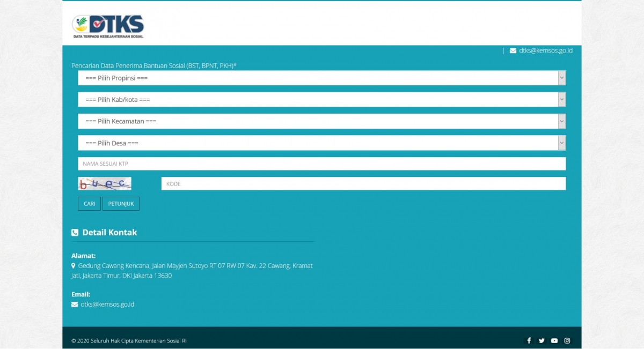
Task: Click the dtks@kemsos.go.id address under Email
Action: point(107,305)
